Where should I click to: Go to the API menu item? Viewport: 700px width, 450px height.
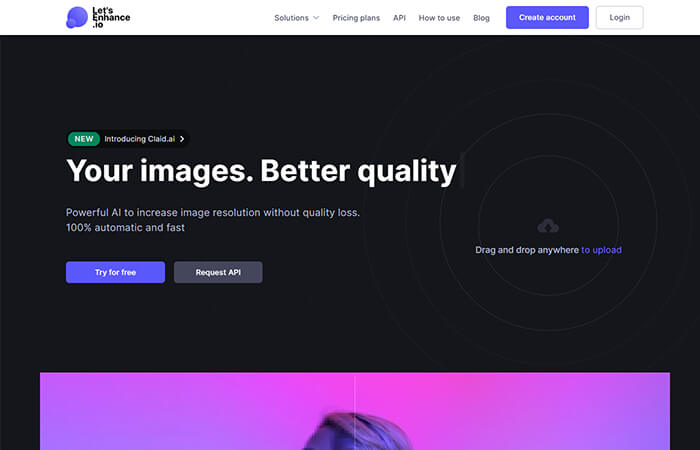(x=400, y=18)
